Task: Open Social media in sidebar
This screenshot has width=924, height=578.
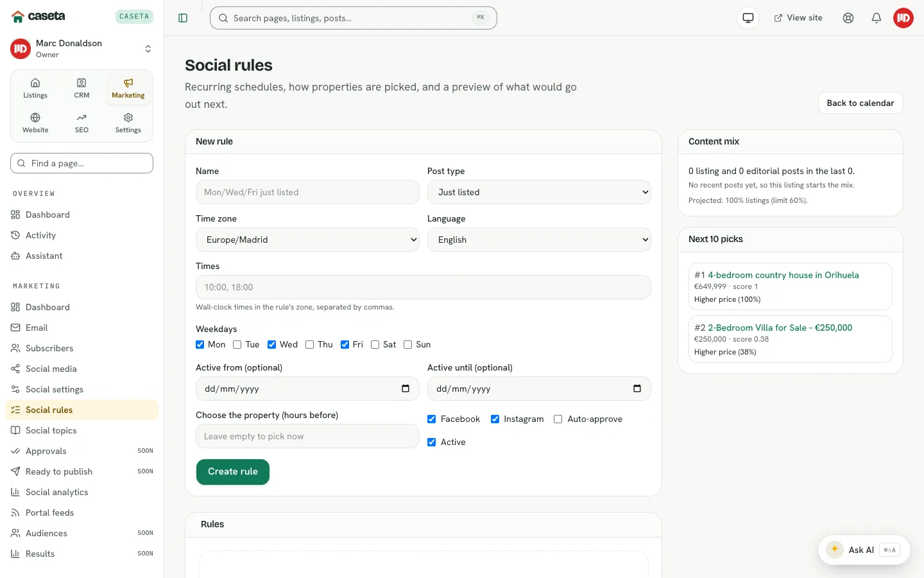Action: (81, 369)
